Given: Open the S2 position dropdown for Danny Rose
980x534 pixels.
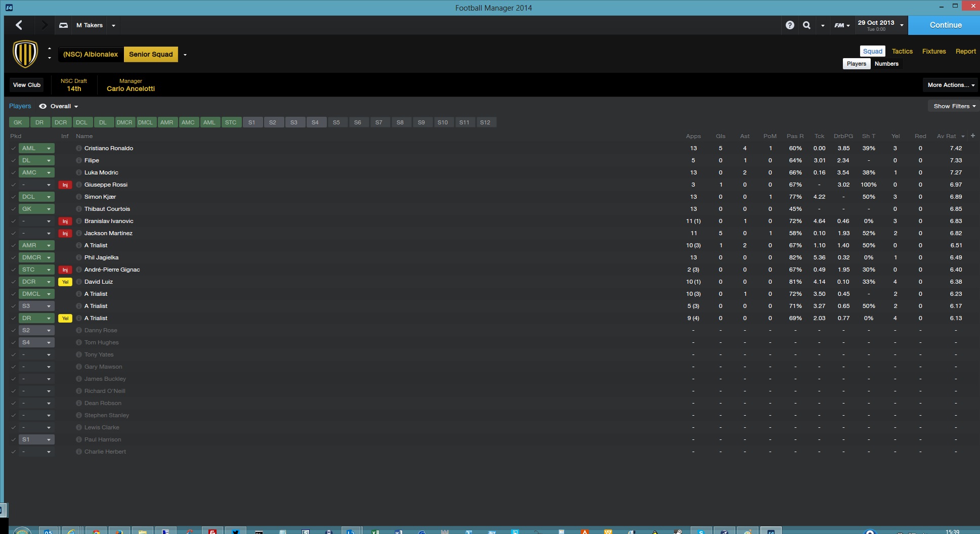Looking at the screenshot, I should tap(36, 330).
